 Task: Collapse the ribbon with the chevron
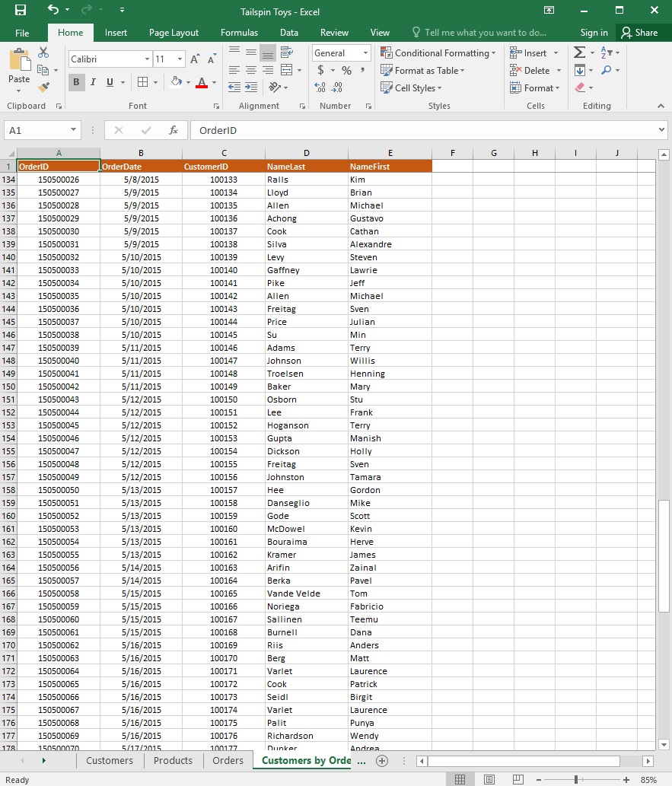[661, 106]
